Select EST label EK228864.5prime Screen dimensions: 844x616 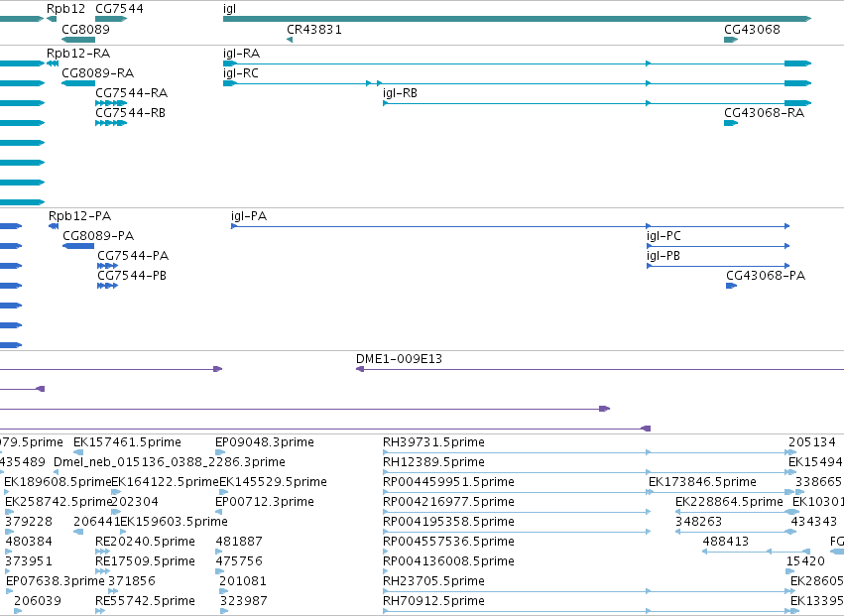tap(729, 502)
